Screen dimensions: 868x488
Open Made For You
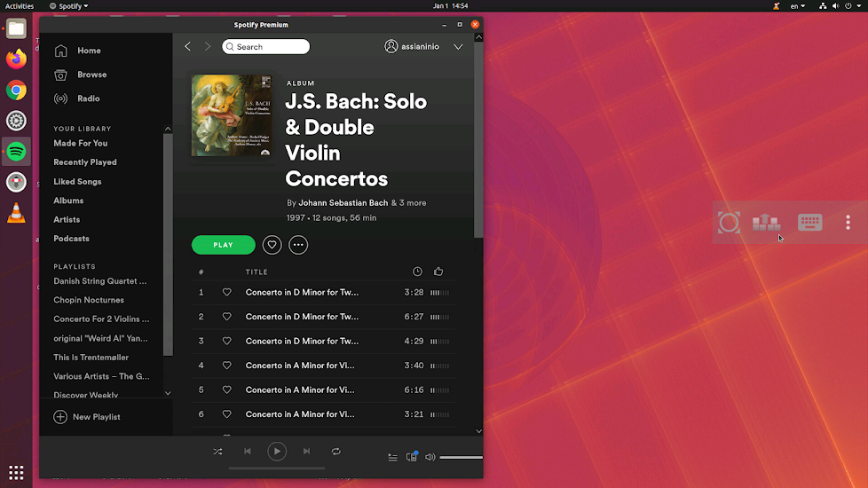[80, 144]
